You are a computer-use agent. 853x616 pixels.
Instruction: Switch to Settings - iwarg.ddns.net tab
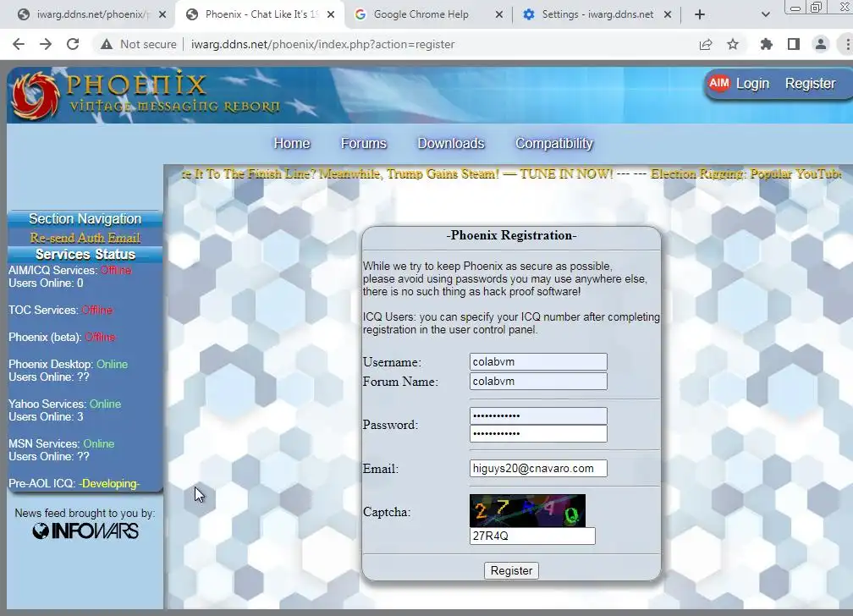tap(597, 14)
